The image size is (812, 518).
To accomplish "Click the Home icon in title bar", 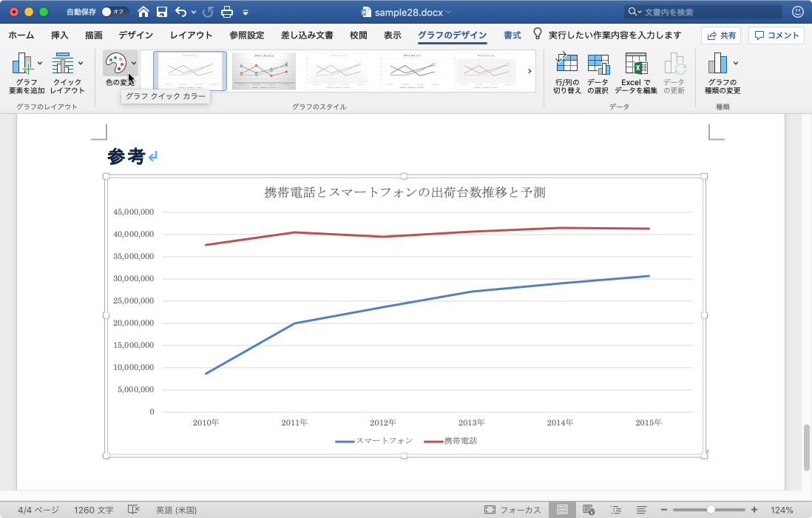I will click(x=143, y=12).
